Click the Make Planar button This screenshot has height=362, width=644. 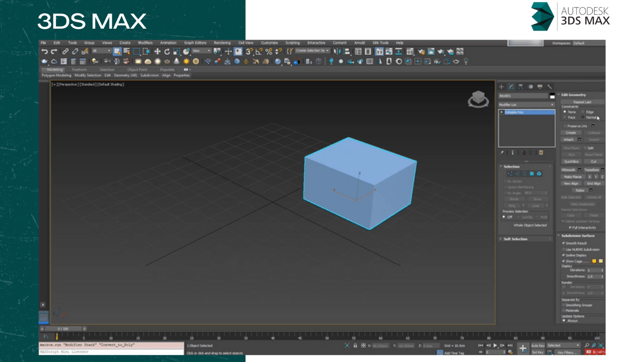[573, 176]
